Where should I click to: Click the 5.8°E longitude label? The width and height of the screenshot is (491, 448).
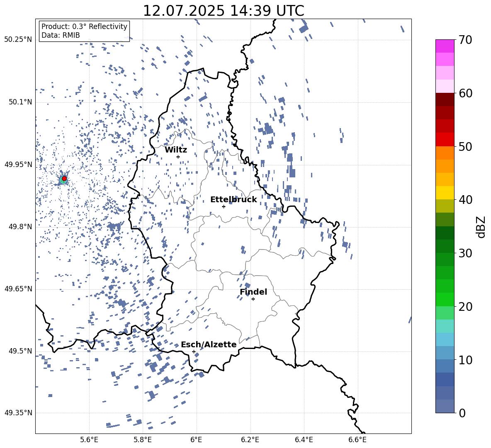(143, 440)
